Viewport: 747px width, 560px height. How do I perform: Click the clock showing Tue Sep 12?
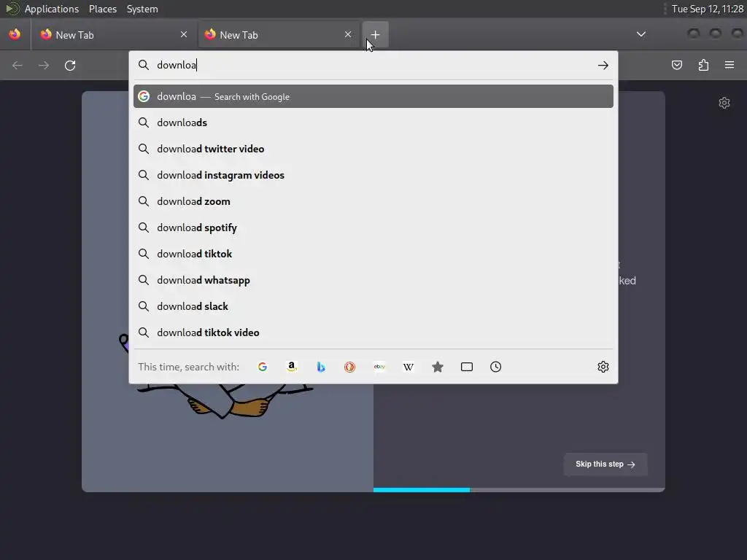[x=707, y=9]
